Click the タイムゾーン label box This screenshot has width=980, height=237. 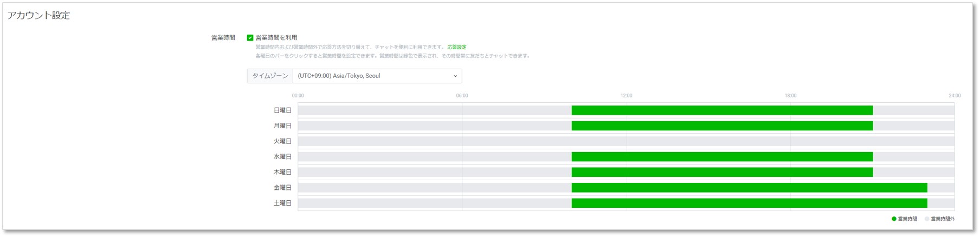270,76
